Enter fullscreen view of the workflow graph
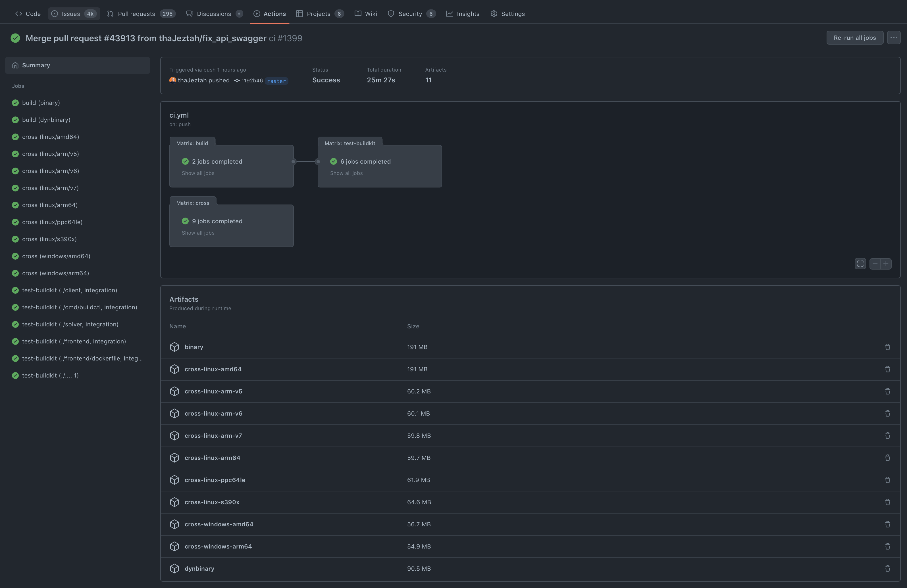 coord(860,264)
